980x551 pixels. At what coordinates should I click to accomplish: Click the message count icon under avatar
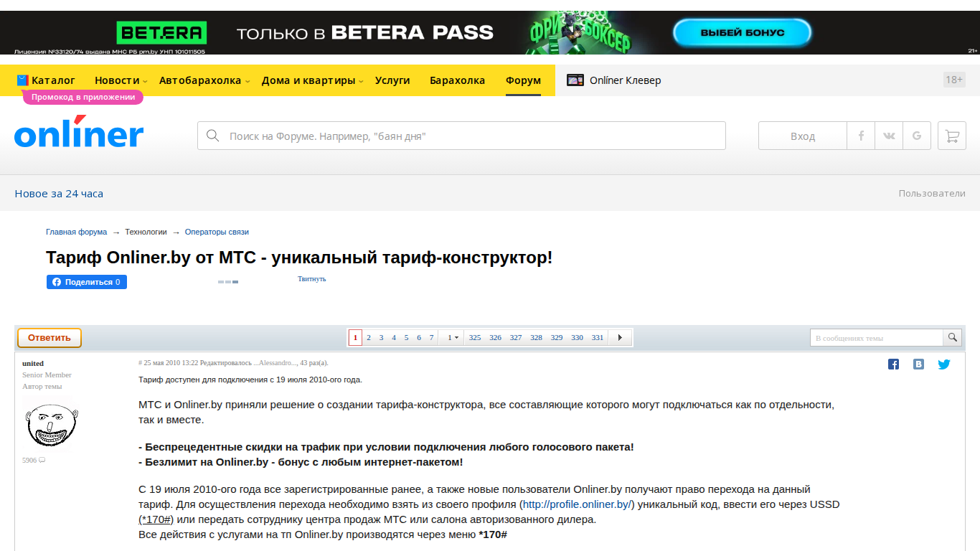pos(42,460)
